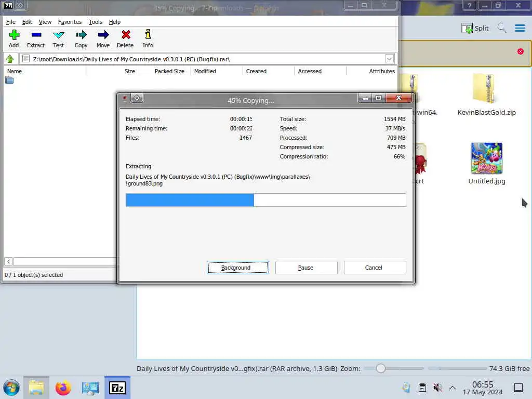Screen dimensions: 532x399
Task: Click the horizontal scrollbar left arrow
Action: [9, 261]
